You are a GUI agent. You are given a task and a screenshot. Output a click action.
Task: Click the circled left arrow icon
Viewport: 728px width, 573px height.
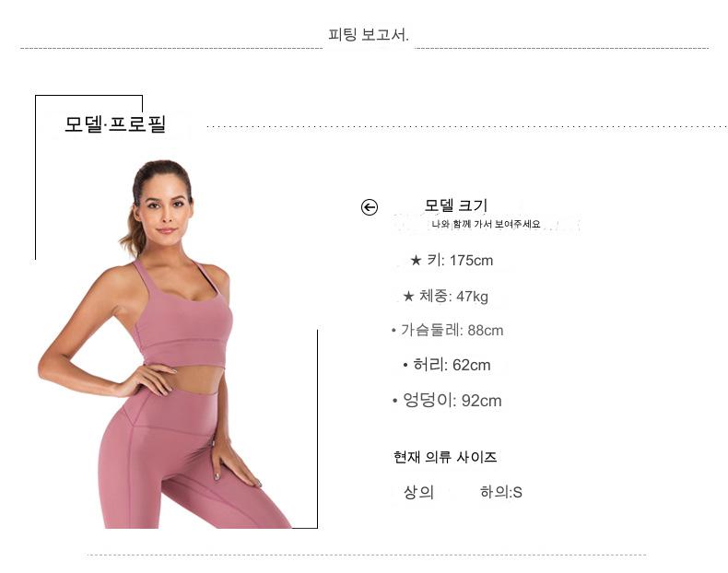(370, 207)
